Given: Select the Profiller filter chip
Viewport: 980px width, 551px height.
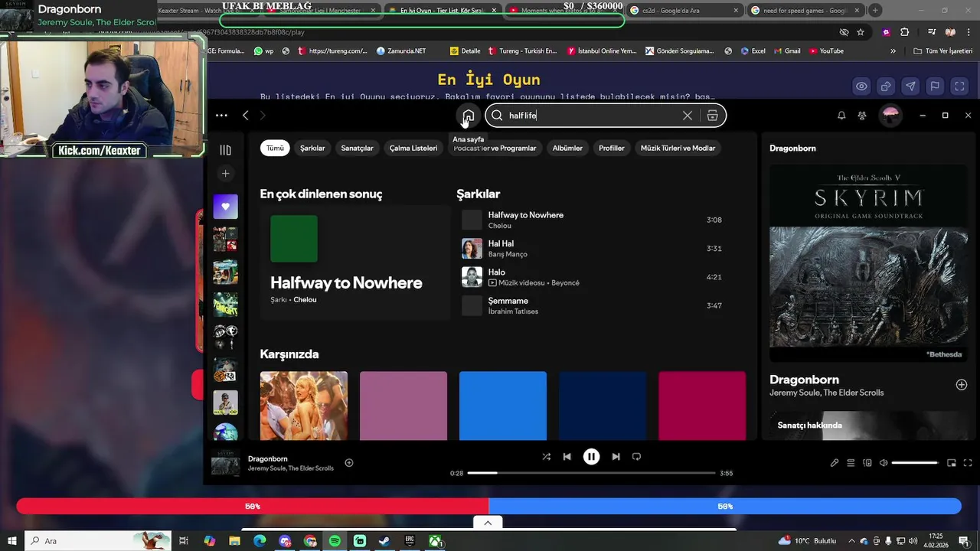Looking at the screenshot, I should click(x=612, y=148).
